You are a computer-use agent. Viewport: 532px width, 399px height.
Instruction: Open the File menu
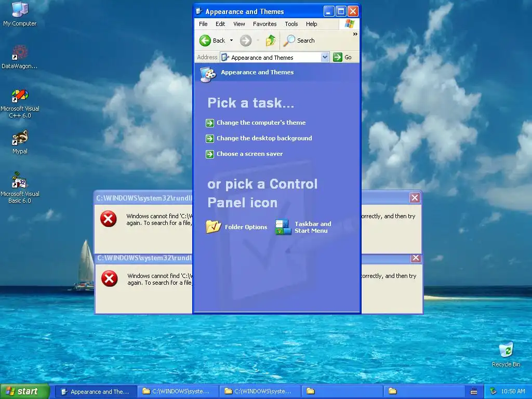pos(203,24)
